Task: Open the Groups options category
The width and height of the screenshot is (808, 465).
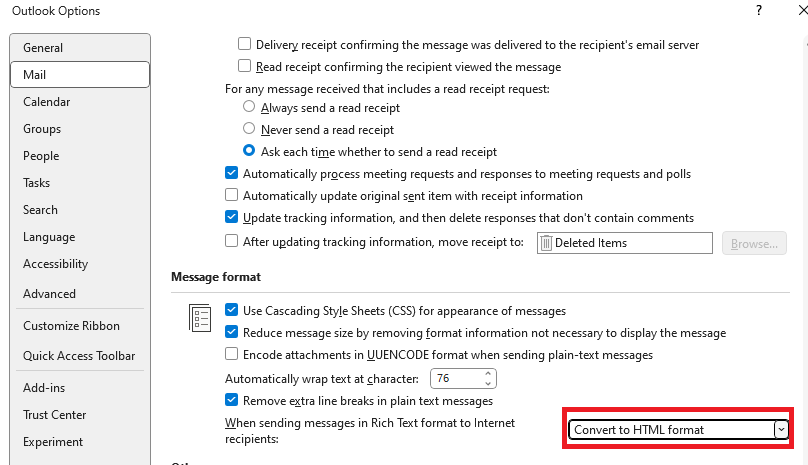Action: pos(80,129)
